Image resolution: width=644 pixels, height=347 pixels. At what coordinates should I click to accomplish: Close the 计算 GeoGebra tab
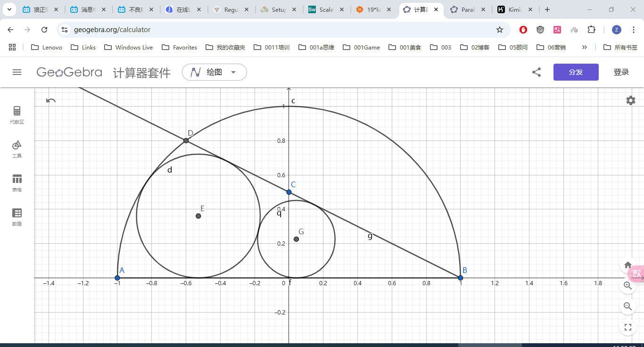(436, 9)
